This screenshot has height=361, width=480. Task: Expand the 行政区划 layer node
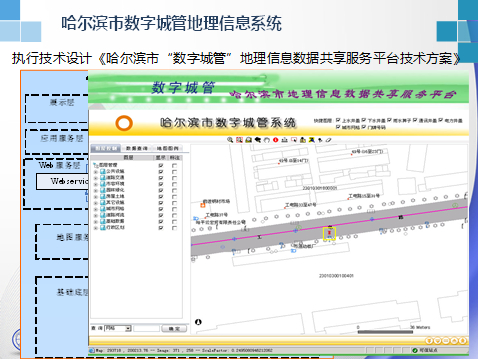point(96,228)
